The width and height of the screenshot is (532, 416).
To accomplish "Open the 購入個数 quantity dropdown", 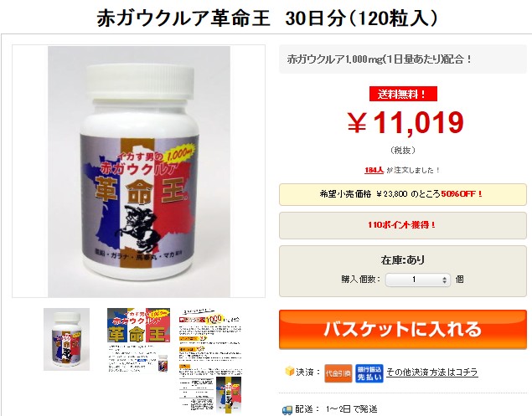I will point(418,280).
